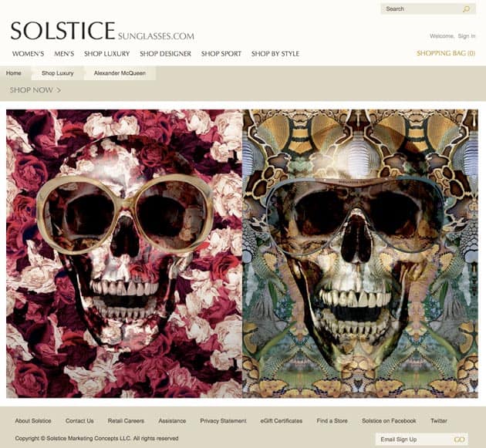Click the Email Sign Up field
This screenshot has width=486, height=448.
click(412, 440)
